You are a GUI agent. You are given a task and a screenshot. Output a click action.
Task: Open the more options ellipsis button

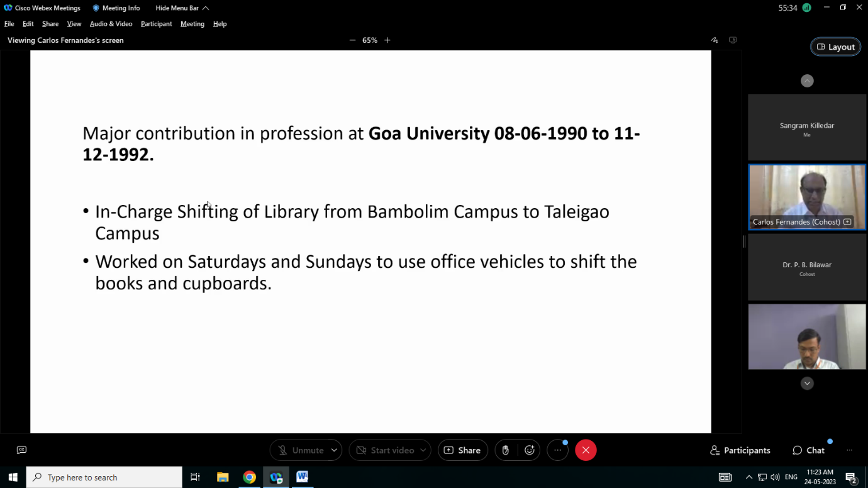tap(557, 450)
